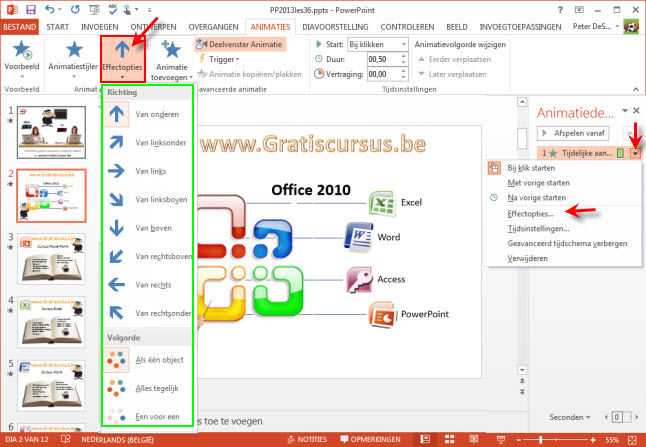The height and width of the screenshot is (447, 646).
Task: Select slide 1 thumbnail
Action: pyautogui.click(x=51, y=132)
